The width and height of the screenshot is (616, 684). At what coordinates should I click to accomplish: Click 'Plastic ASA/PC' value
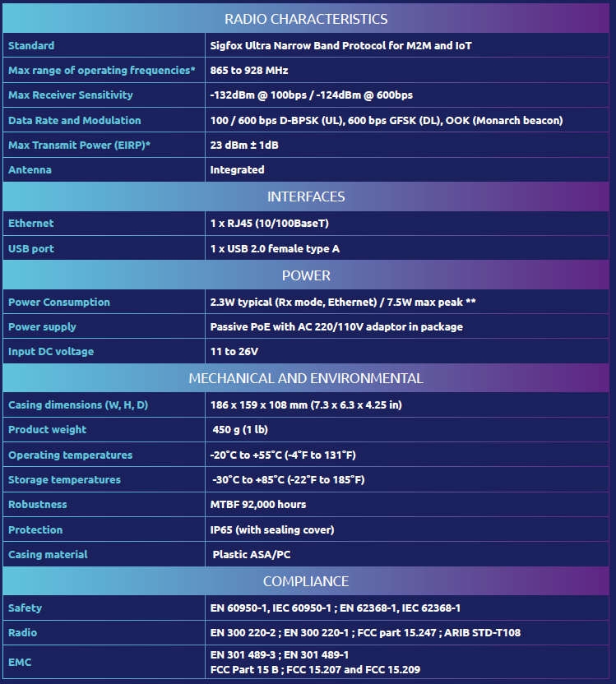click(252, 555)
